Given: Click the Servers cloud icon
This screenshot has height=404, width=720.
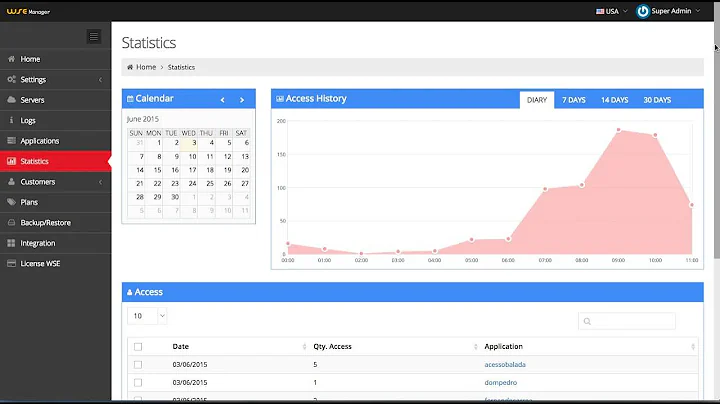Looking at the screenshot, I should pos(11,100).
